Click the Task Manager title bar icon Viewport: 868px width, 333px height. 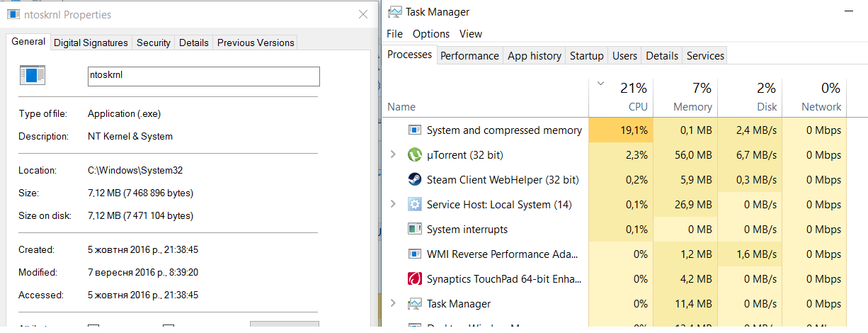click(394, 12)
